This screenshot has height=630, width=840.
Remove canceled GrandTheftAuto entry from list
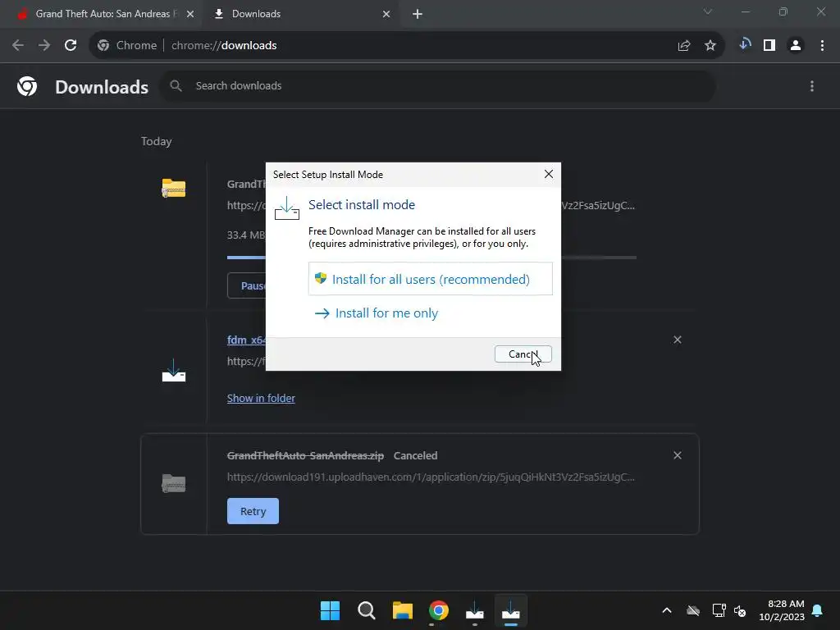click(677, 455)
